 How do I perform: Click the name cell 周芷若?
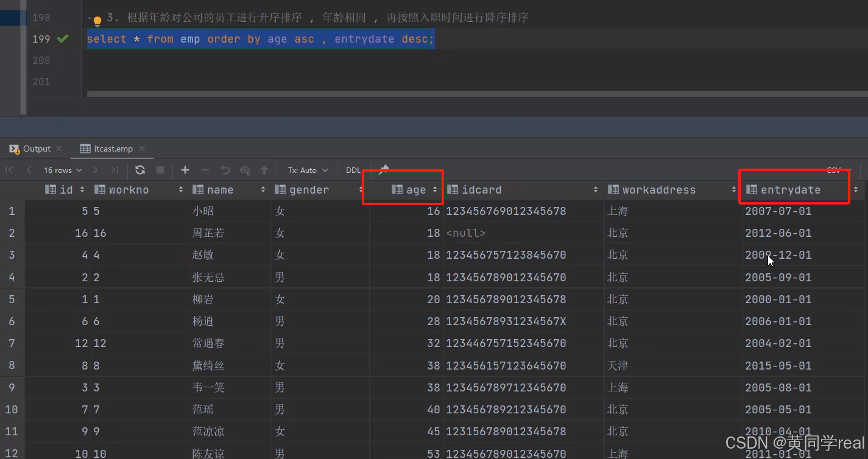[x=230, y=233]
